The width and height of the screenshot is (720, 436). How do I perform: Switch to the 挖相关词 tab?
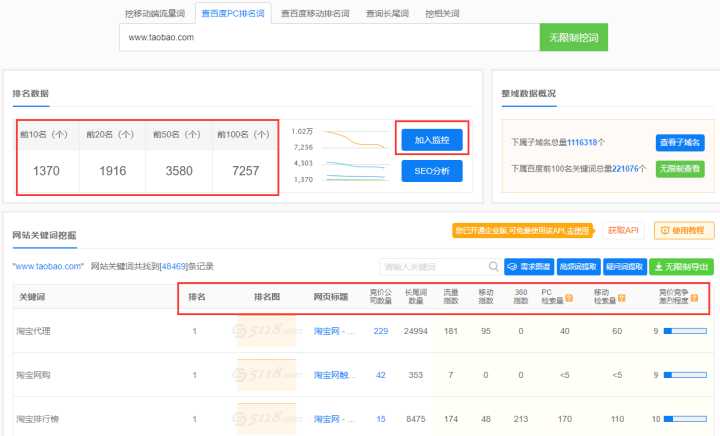coord(442,13)
